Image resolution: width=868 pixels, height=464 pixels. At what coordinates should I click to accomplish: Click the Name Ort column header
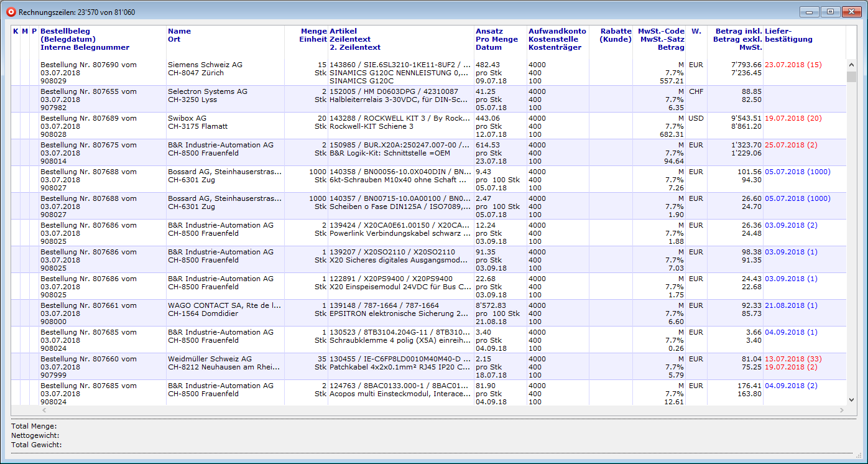180,35
